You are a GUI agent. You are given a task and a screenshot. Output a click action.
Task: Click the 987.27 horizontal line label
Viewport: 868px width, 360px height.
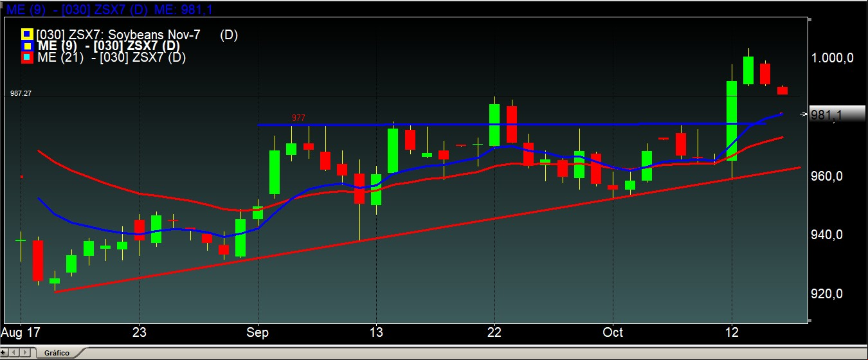(x=21, y=93)
